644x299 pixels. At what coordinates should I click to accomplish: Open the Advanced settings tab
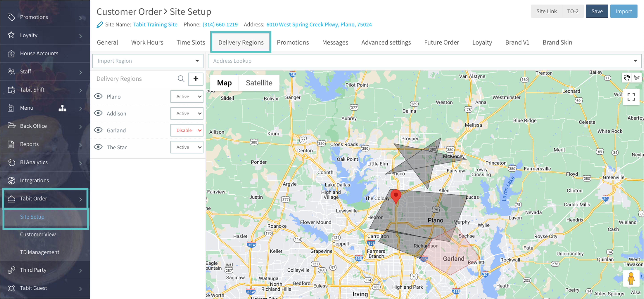pyautogui.click(x=386, y=43)
